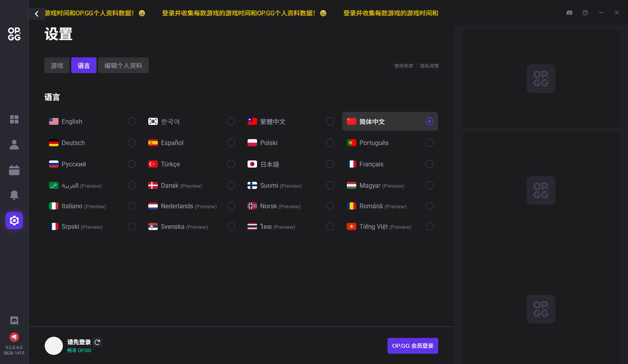Open the profile person icon in sidebar
The height and width of the screenshot is (364, 628).
point(14,145)
